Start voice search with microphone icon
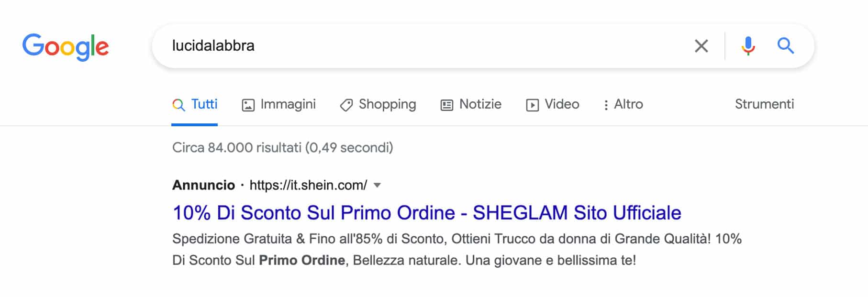Image resolution: width=868 pixels, height=297 pixels. pos(748,46)
